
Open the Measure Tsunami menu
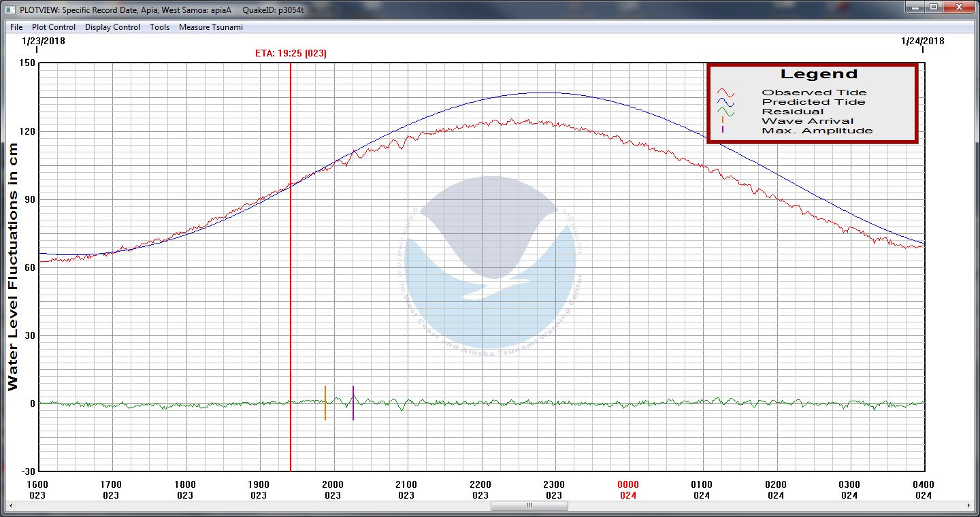coord(210,27)
